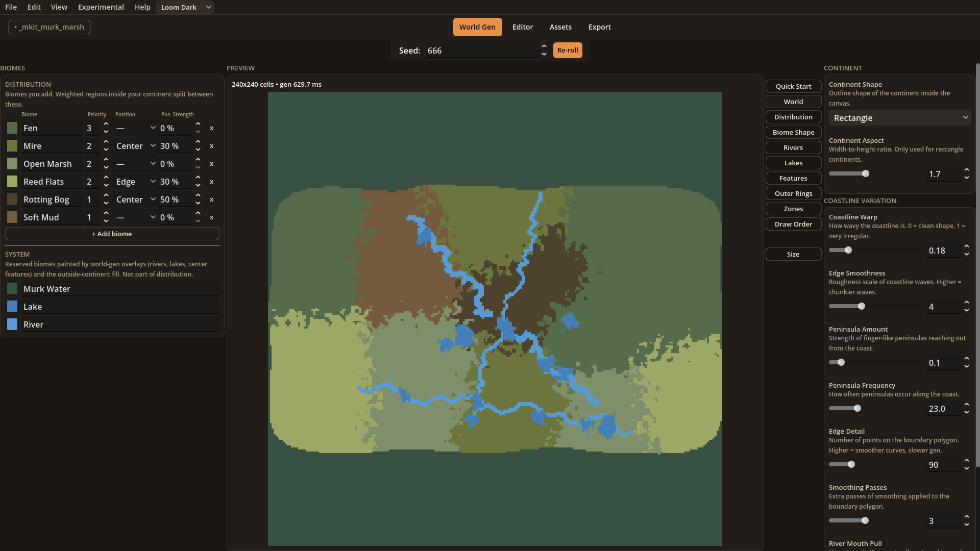Screen dimensions: 980x551
Task: Open Fen biome color swatch
Action: point(12,128)
